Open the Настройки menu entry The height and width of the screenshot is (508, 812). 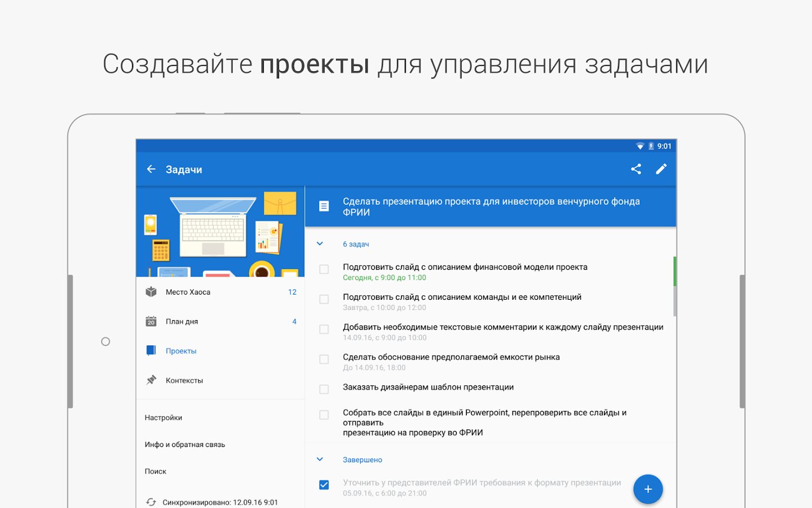pos(164,418)
